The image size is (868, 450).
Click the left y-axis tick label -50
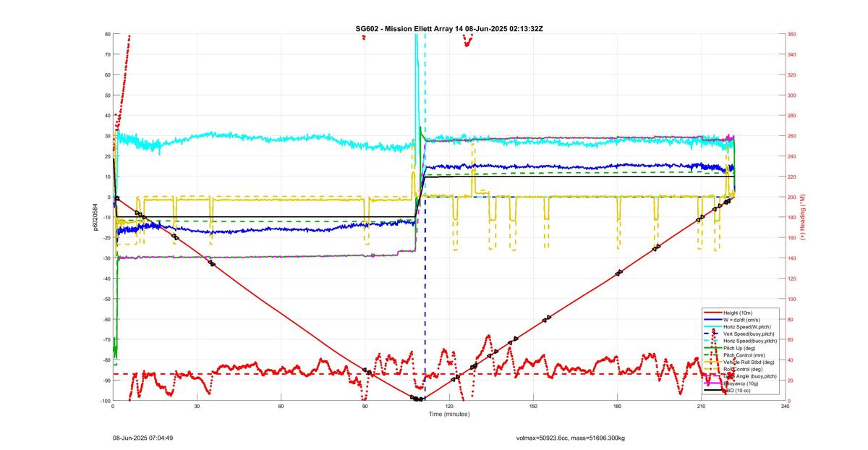pyautogui.click(x=106, y=299)
